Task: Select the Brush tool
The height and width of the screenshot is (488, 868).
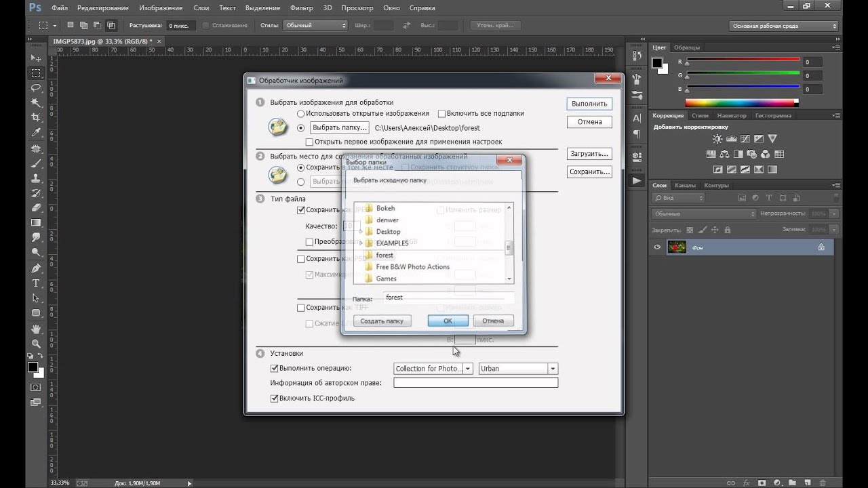Action: (x=36, y=164)
